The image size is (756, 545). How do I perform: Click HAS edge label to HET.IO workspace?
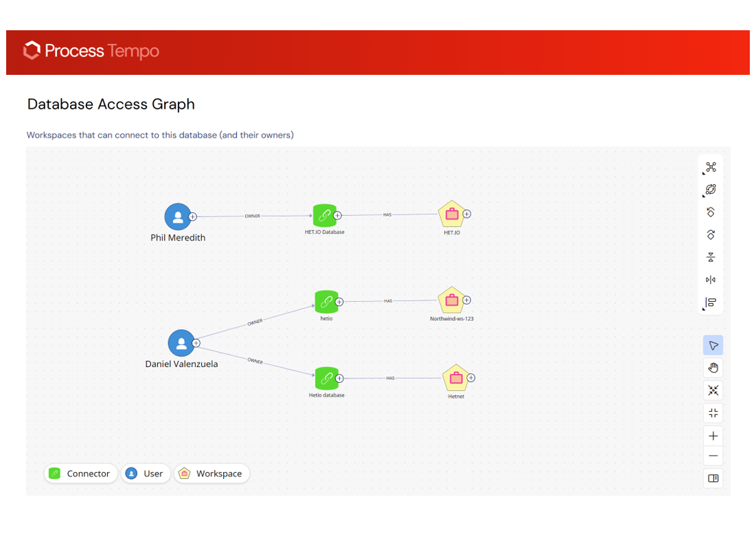tap(387, 215)
